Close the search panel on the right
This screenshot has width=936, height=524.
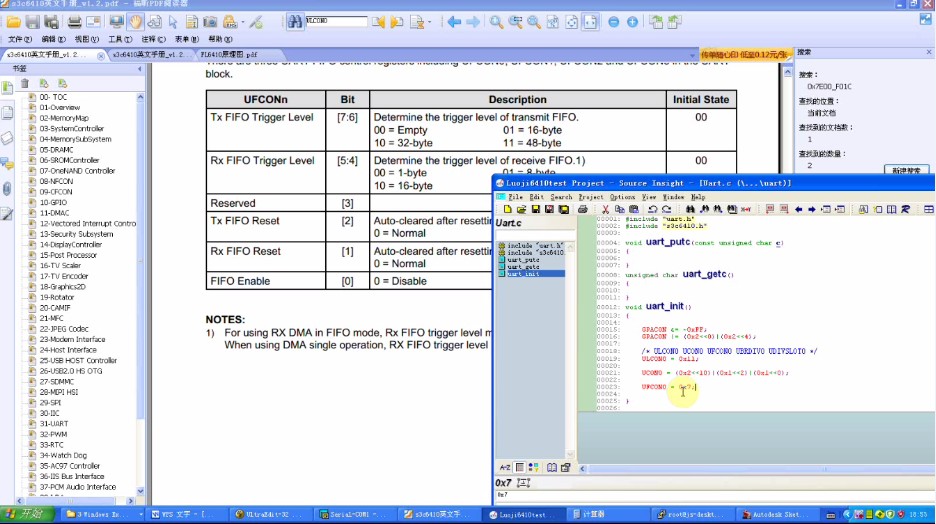click(x=929, y=52)
